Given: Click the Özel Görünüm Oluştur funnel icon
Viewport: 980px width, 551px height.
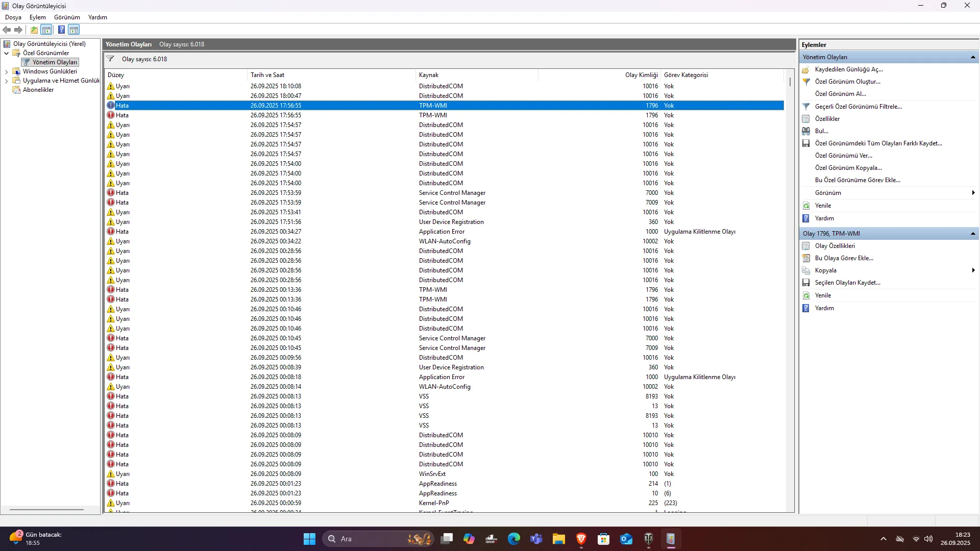Looking at the screenshot, I should tap(806, 82).
